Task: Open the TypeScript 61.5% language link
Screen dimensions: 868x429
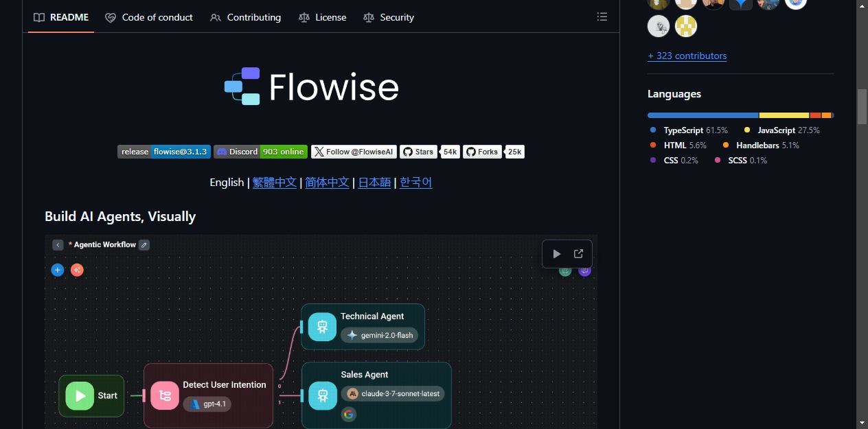Action: (689, 130)
